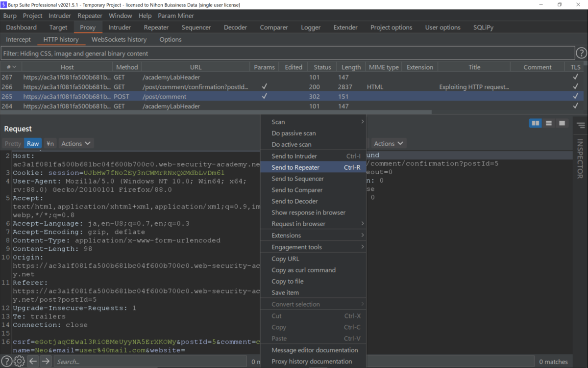The width and height of the screenshot is (588, 368).
Task: Click TLS checkmark in row 264
Action: [575, 106]
